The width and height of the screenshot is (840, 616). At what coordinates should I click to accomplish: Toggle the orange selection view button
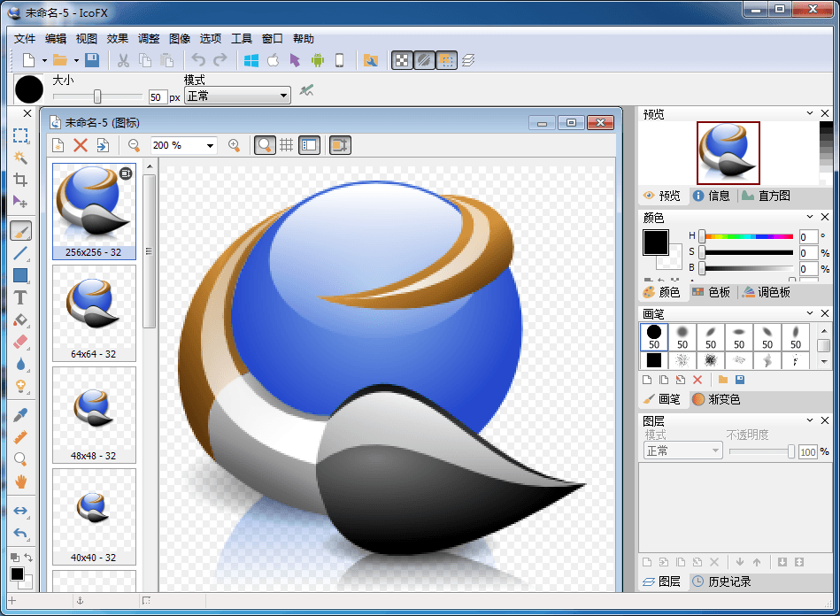tap(446, 60)
